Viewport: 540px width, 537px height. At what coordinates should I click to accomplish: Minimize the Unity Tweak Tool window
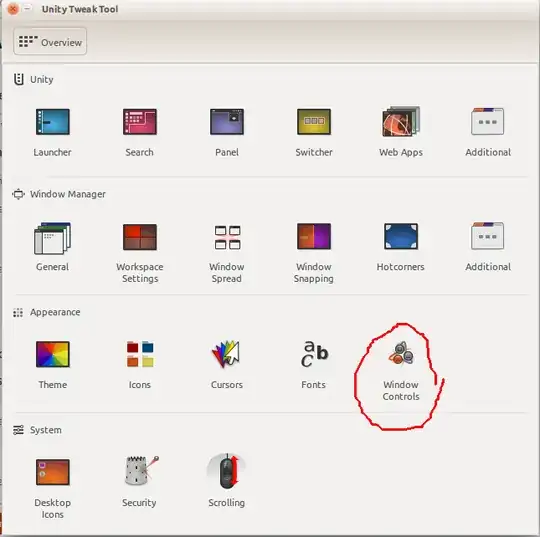(28, 9)
